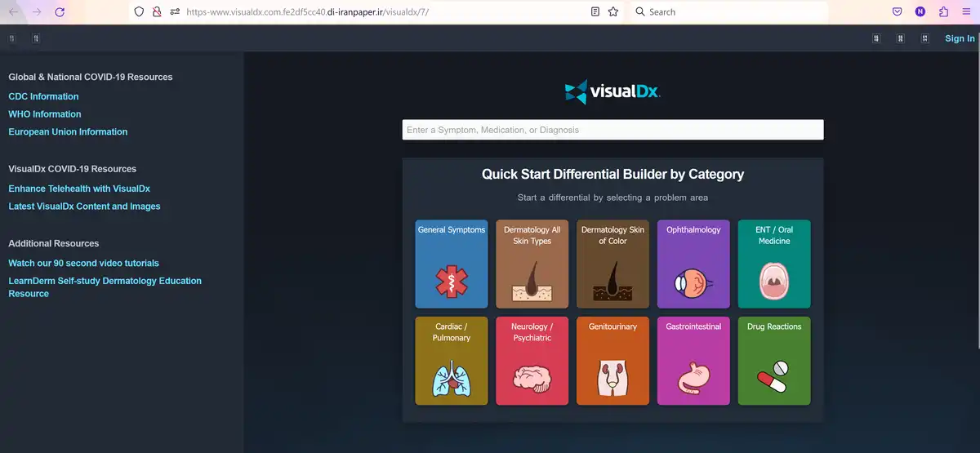This screenshot has width=980, height=453.
Task: Select the Drug Reactions pills tile
Action: (x=773, y=361)
